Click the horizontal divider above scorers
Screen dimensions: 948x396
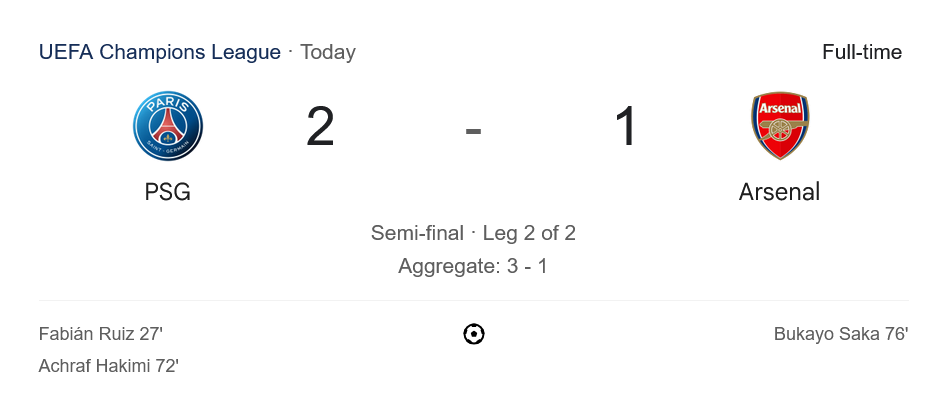(474, 300)
